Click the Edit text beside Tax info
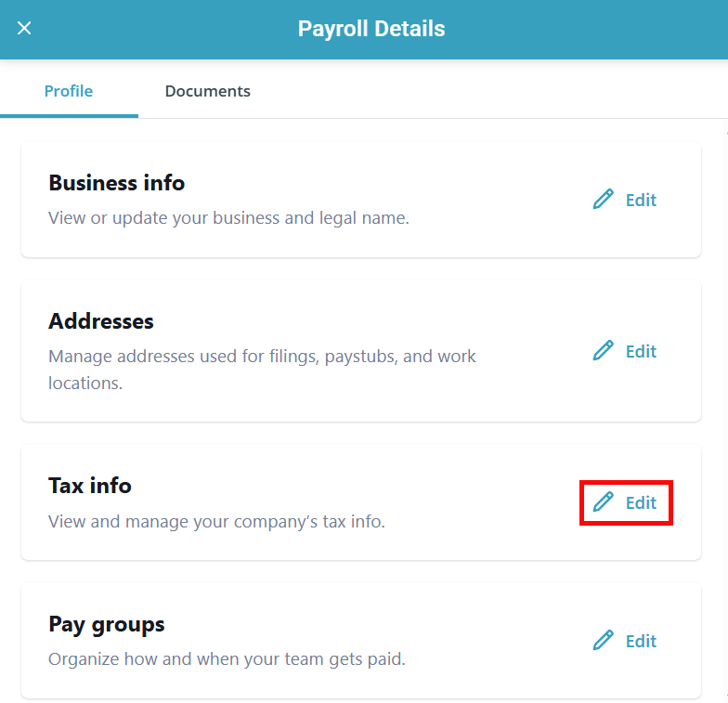 click(641, 502)
